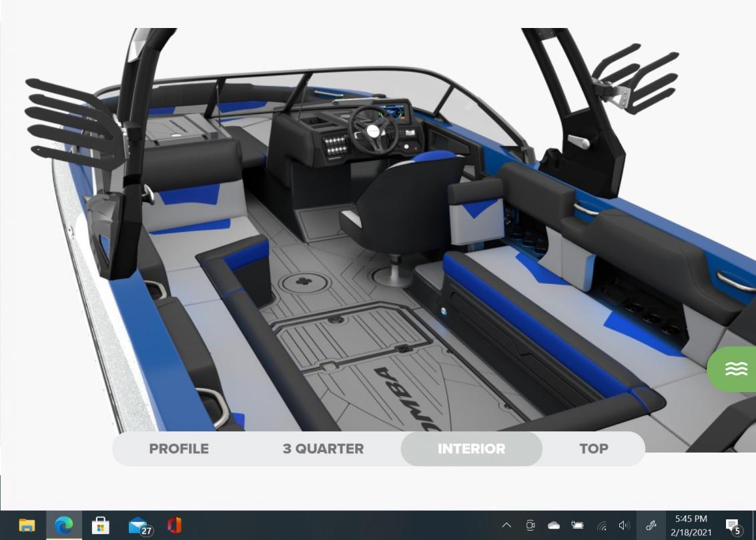Image resolution: width=756 pixels, height=540 pixels.
Task: Open the OneDrive cloud tray icon
Action: [554, 525]
